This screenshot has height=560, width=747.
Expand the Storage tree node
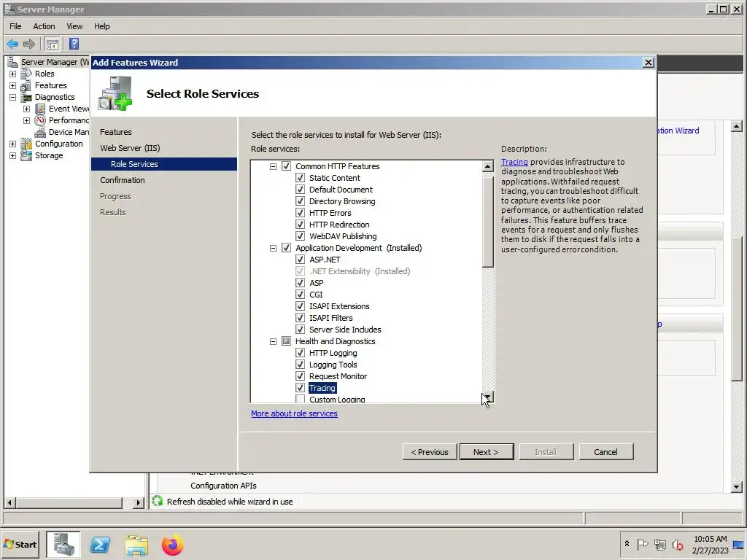(x=13, y=156)
